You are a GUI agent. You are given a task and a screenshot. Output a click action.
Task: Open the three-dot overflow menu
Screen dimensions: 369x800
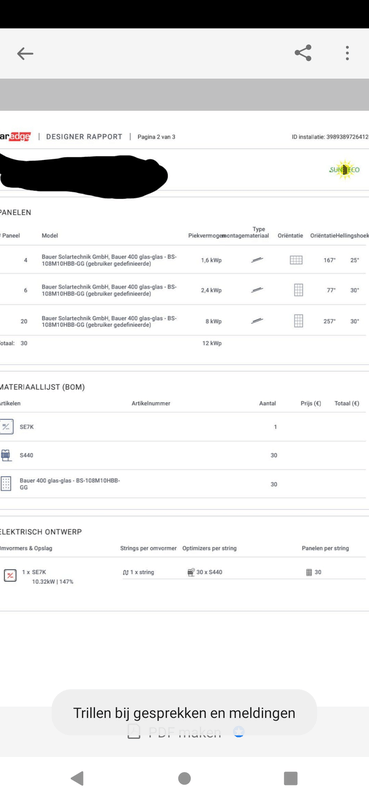(347, 53)
